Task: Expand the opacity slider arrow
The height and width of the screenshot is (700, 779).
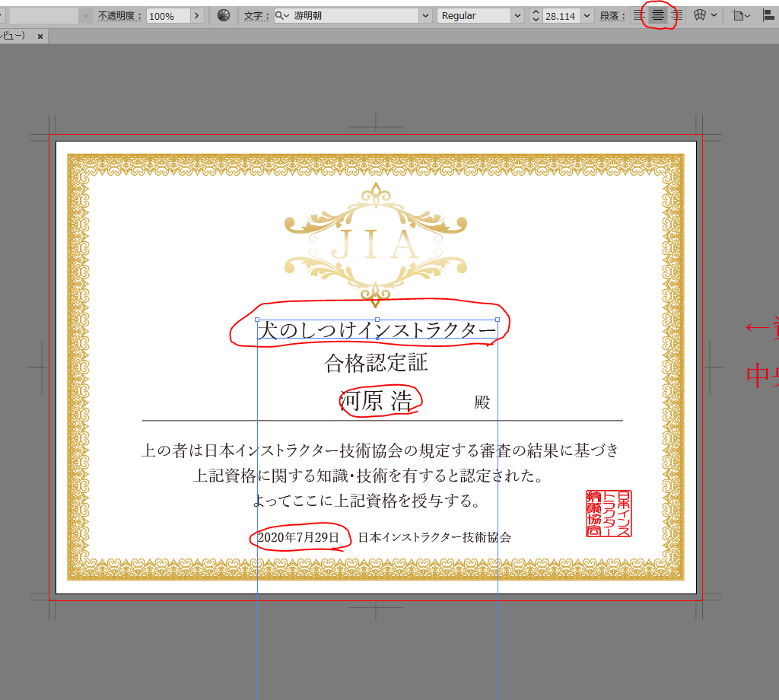Action: [x=197, y=15]
